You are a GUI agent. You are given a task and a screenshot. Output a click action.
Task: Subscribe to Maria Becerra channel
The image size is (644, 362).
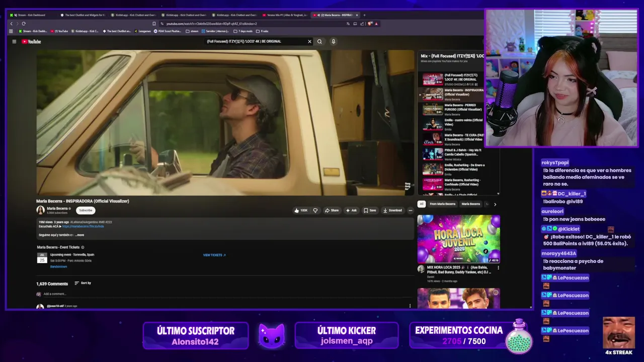click(x=86, y=210)
